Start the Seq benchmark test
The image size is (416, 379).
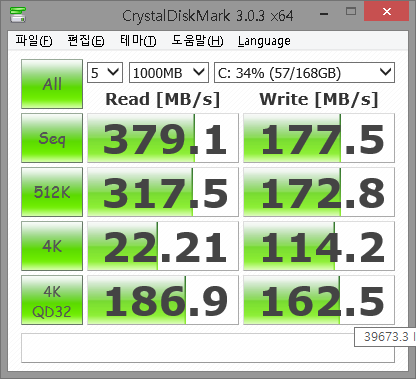52,138
